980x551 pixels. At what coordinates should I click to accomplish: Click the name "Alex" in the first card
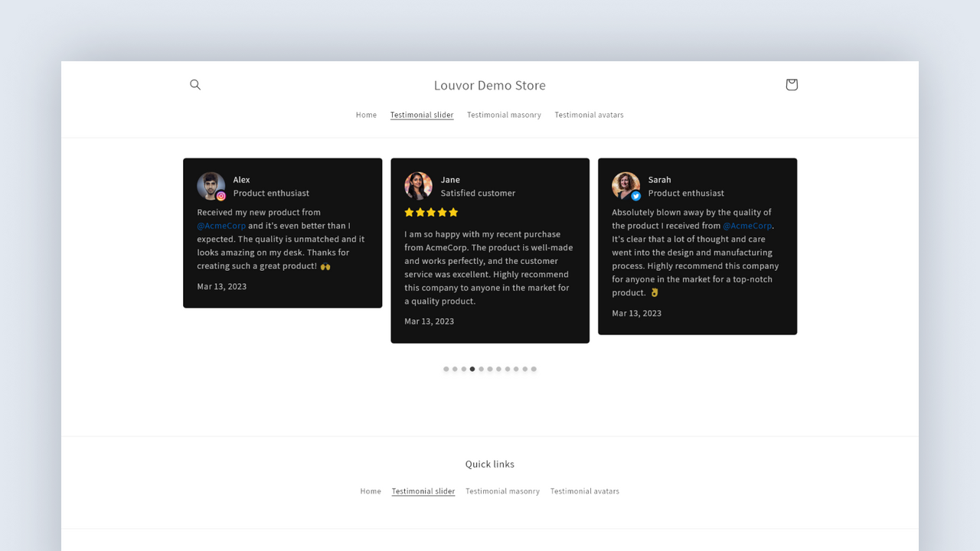241,180
